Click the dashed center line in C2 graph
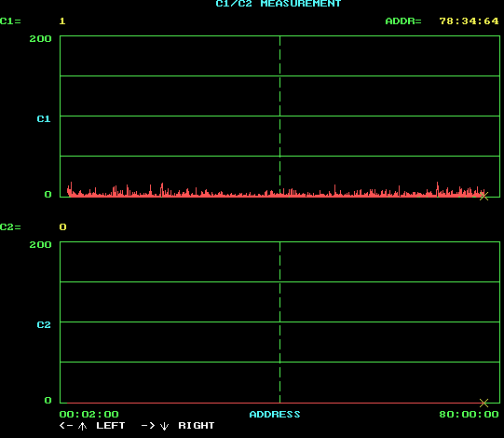504x438 pixels. point(280,322)
